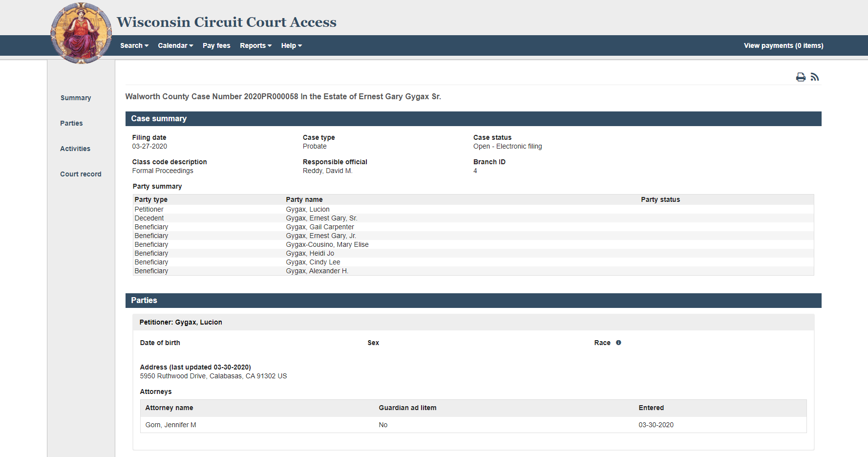
Task: Select Petitioner row Gygax, Lucion
Action: tap(473, 209)
